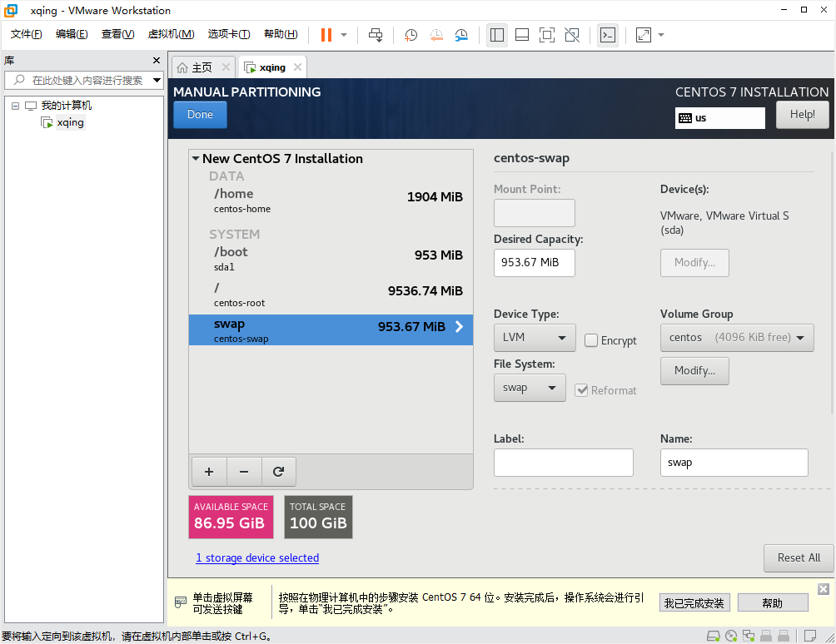Toggle the library sidebar view icon
This screenshot has width=836, height=644.
(497, 35)
